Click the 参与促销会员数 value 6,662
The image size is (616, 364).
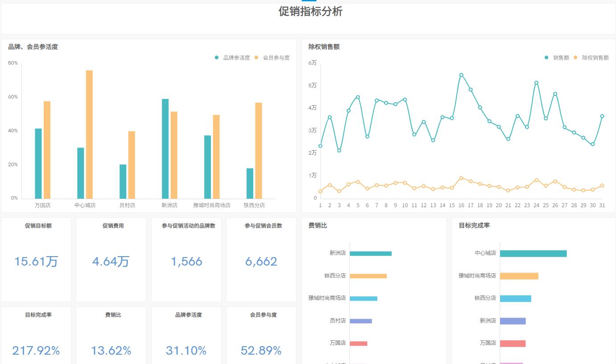(261, 262)
